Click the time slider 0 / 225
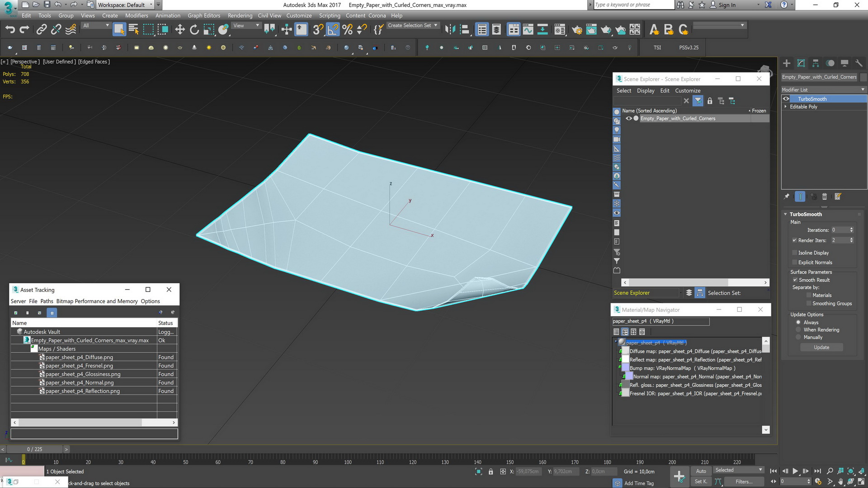 [34, 449]
